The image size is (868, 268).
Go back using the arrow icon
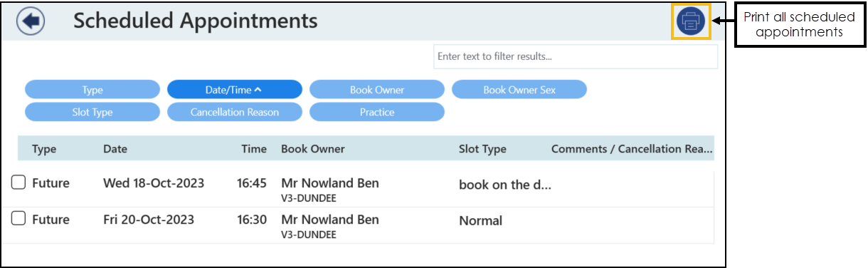coord(31,21)
